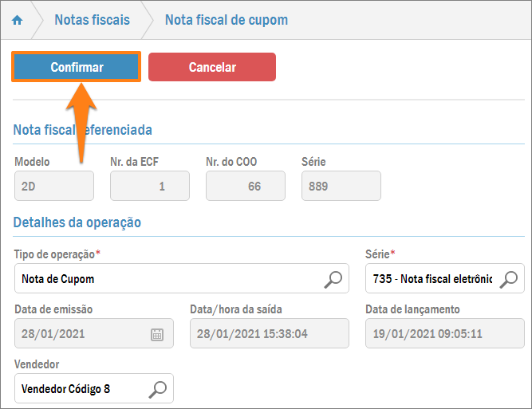Click the Série field showing 889
This screenshot has height=409, width=532.
(341, 186)
